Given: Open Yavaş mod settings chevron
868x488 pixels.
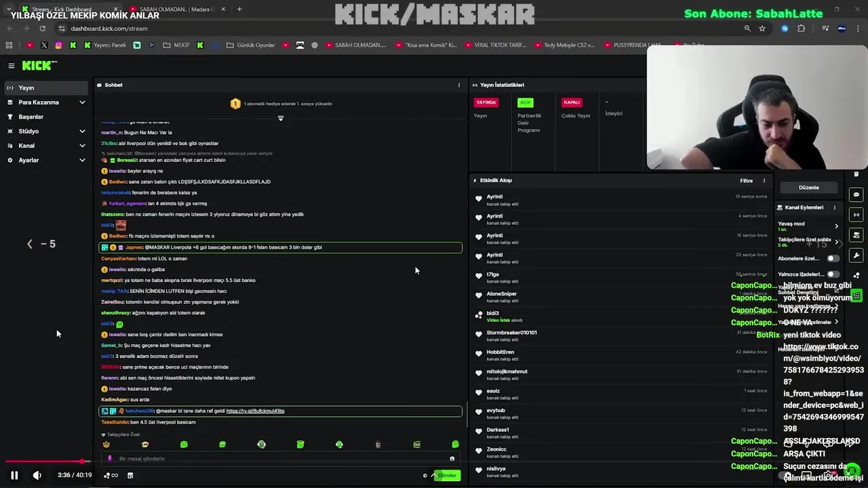Looking at the screenshot, I should coord(836,226).
